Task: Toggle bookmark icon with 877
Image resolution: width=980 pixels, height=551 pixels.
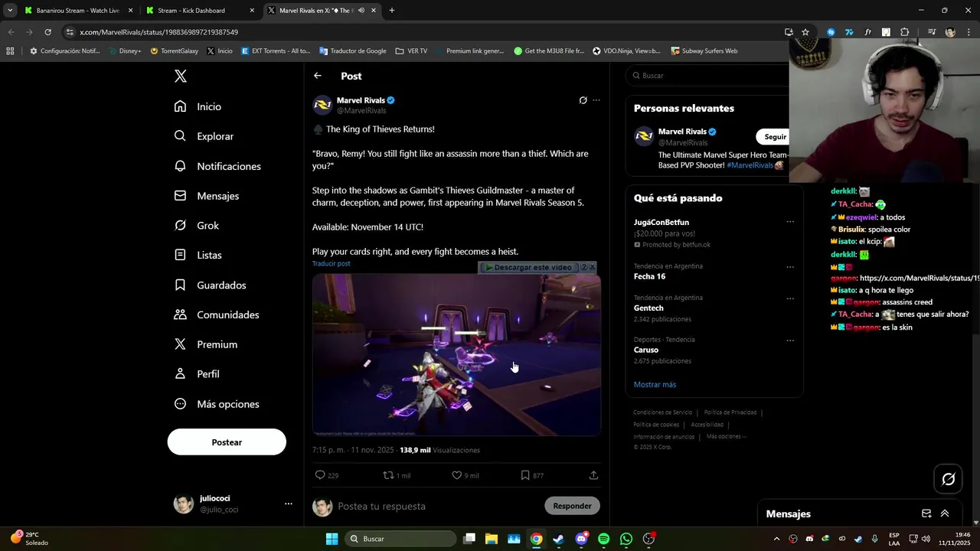Action: [x=525, y=475]
